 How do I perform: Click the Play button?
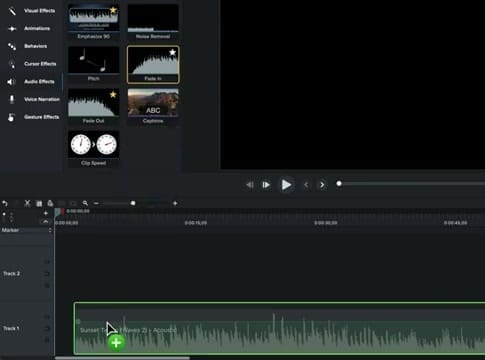point(286,185)
